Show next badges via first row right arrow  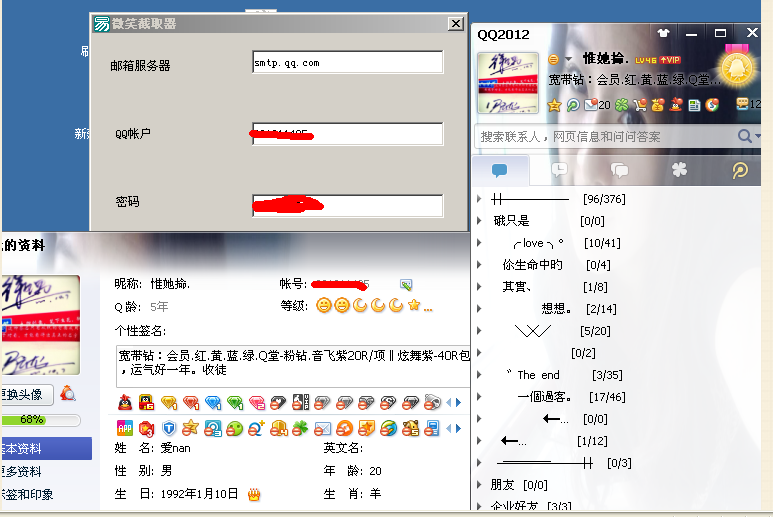pyautogui.click(x=458, y=403)
